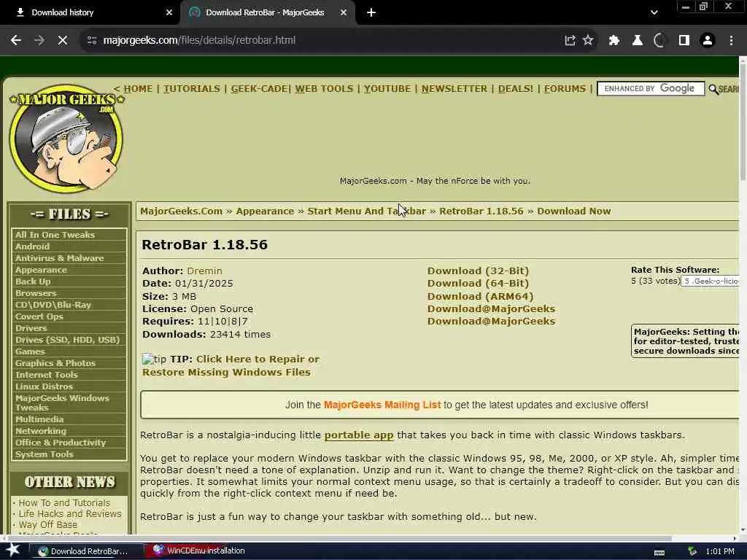Image resolution: width=747 pixels, height=560 pixels.
Task: Follow the portable app link
Action: click(359, 435)
